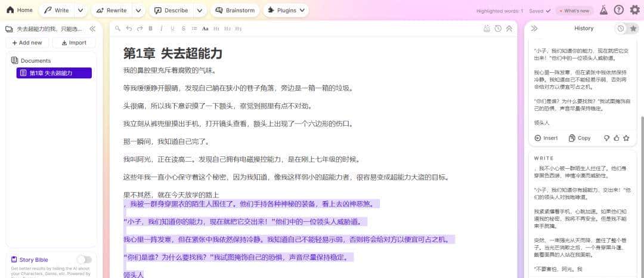The height and width of the screenshot is (278, 644).
Task: Click the chapter title 第1章 失去超能力
Action: tap(173, 53)
